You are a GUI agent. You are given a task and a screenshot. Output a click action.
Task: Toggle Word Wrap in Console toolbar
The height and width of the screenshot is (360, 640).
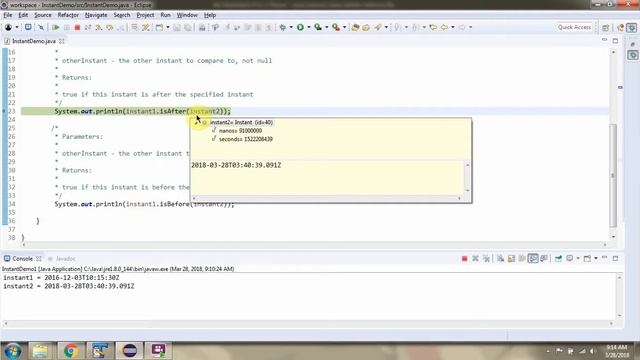tap(522, 258)
